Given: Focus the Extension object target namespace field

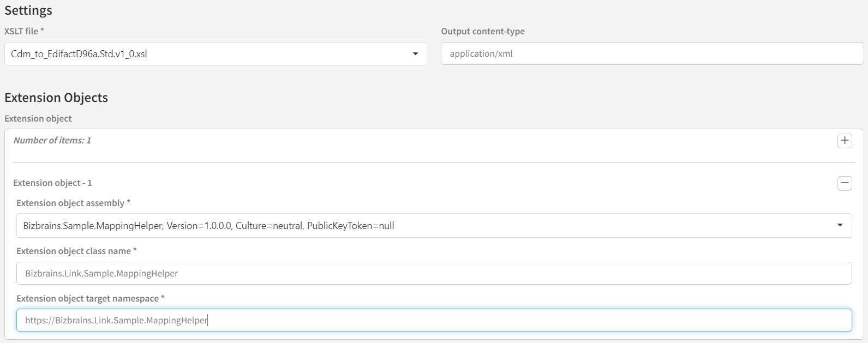Looking at the screenshot, I should point(434,321).
